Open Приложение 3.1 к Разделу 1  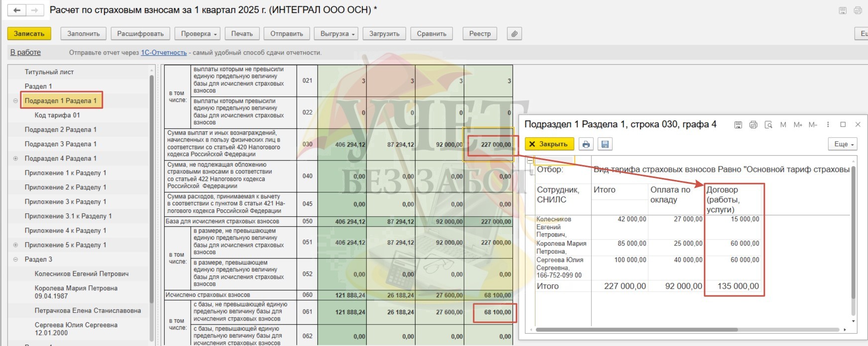click(x=68, y=216)
